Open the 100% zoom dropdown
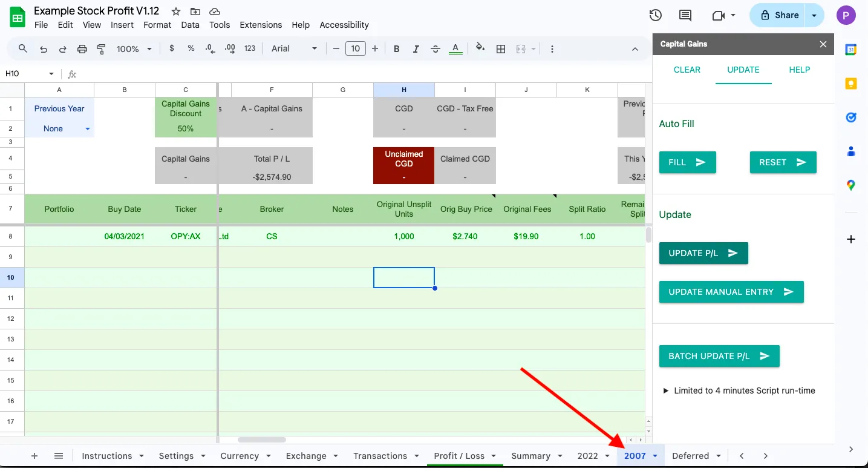The height and width of the screenshot is (468, 868). click(x=134, y=49)
